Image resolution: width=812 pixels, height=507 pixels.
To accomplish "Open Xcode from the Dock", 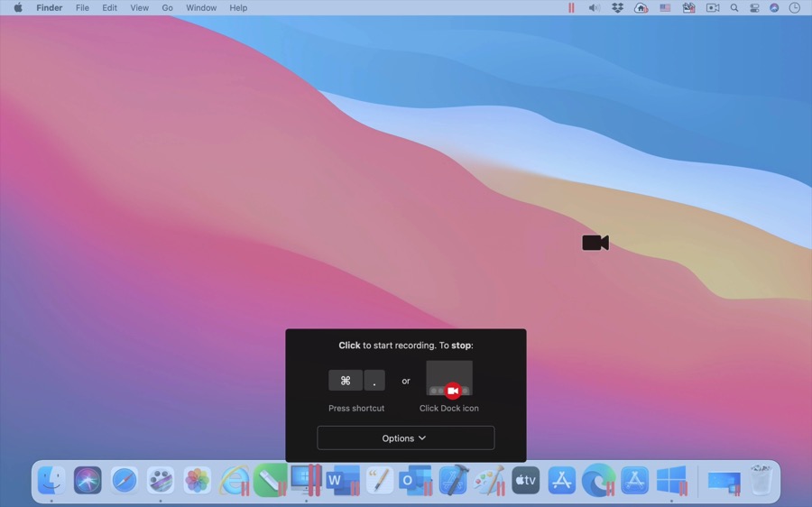I will point(452,480).
